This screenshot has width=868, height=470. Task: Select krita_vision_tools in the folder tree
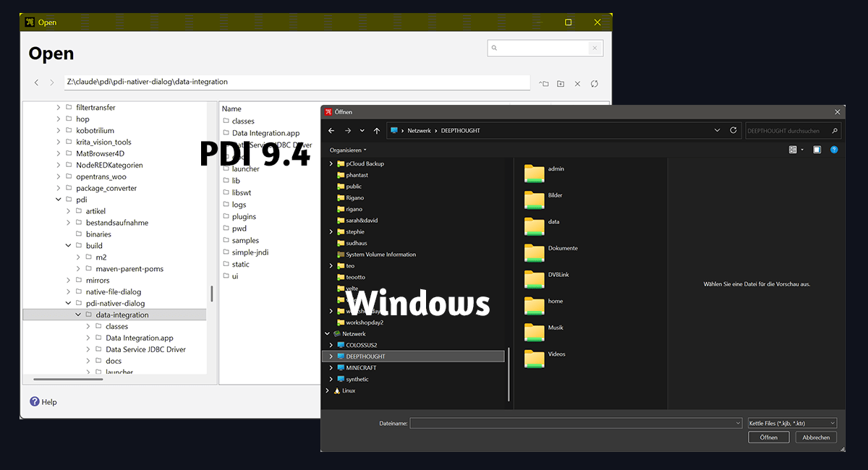[x=103, y=142]
